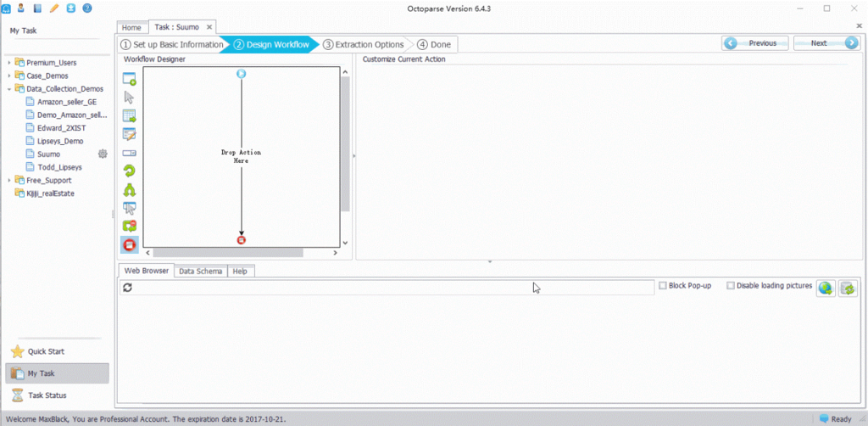Open the Amazon_seller_GE task
The width and height of the screenshot is (868, 426).
66,102
